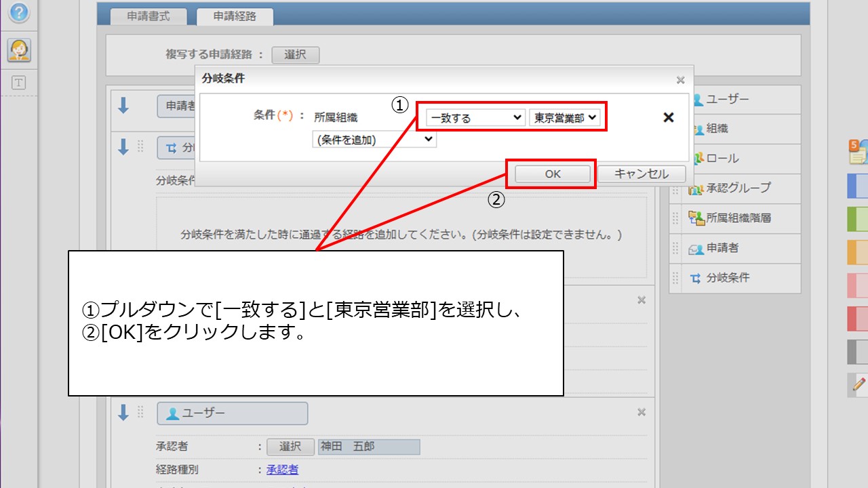Switch to the 申請経路 tab
The width and height of the screenshot is (868, 488).
(235, 17)
